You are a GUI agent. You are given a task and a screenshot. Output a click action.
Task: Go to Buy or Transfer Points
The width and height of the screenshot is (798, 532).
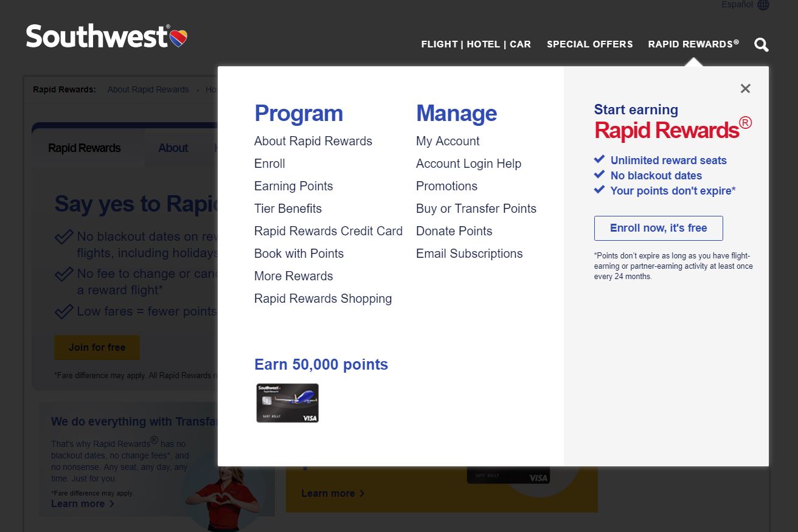(x=476, y=209)
